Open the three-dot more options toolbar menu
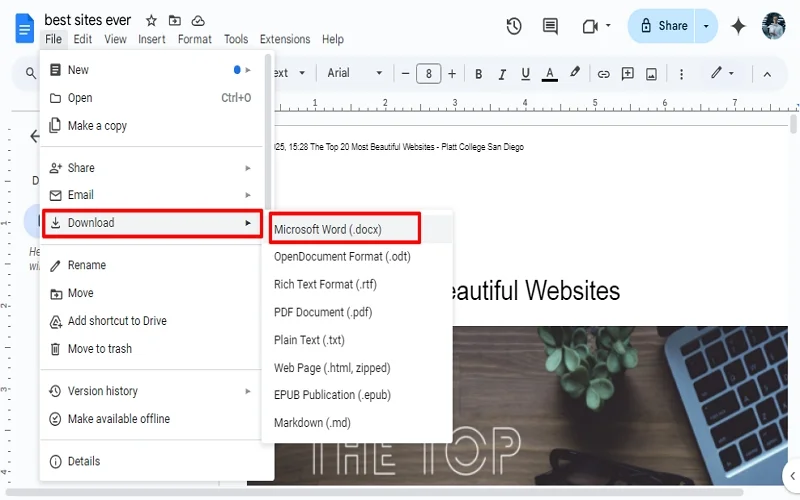800x500 pixels. point(681,74)
